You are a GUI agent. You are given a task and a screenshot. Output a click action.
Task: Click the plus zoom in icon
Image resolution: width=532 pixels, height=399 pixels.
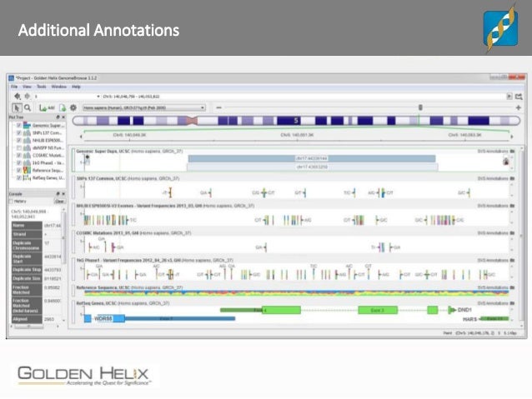[x=518, y=107]
